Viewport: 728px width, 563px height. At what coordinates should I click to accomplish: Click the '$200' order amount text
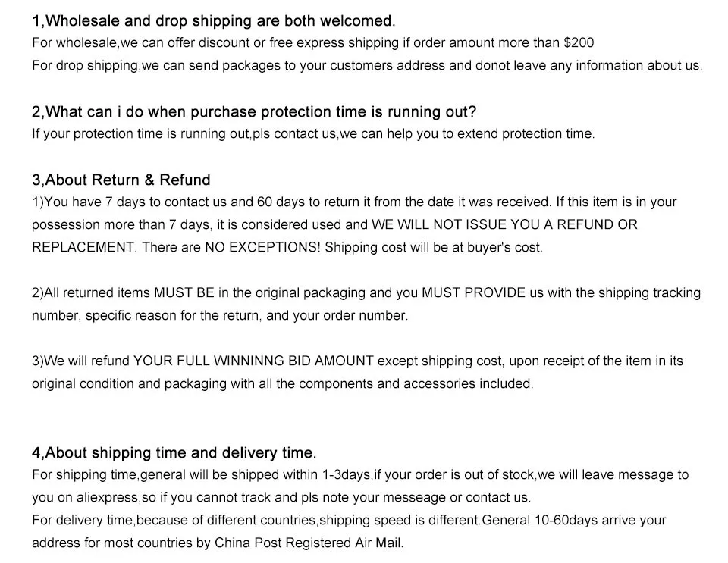click(579, 42)
